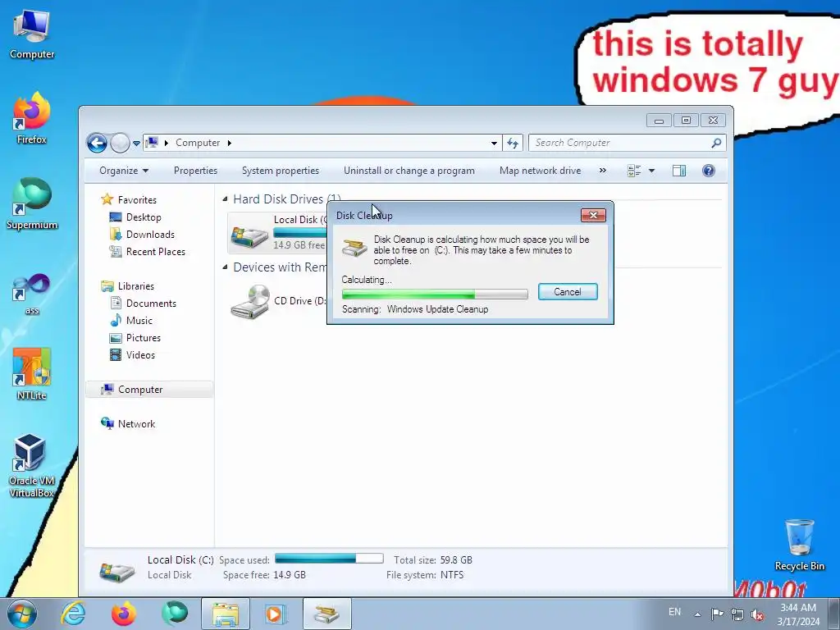Switch to Windows Explorer taskbar button
Image resolution: width=840 pixels, height=630 pixels.
coord(226,614)
